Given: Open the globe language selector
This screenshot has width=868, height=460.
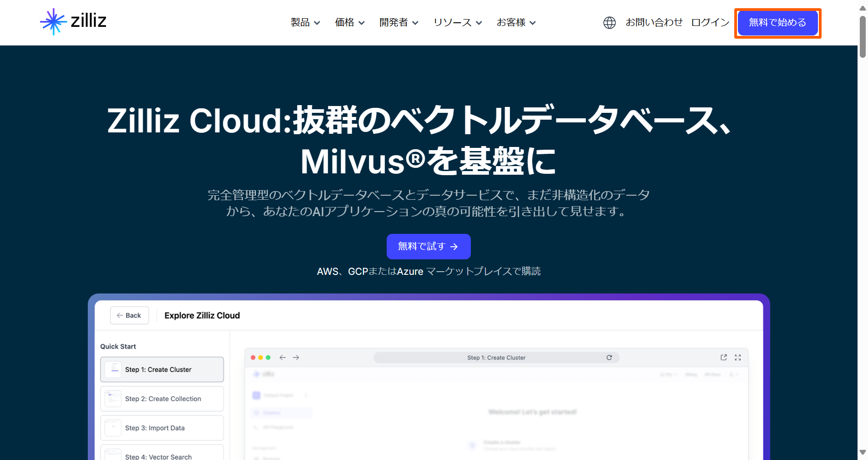Looking at the screenshot, I should (x=609, y=23).
